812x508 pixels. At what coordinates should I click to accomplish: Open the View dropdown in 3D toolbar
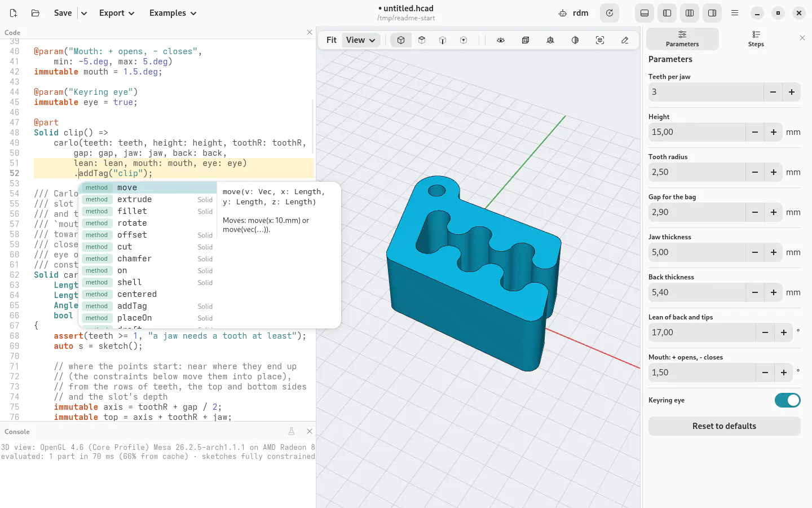tap(361, 40)
